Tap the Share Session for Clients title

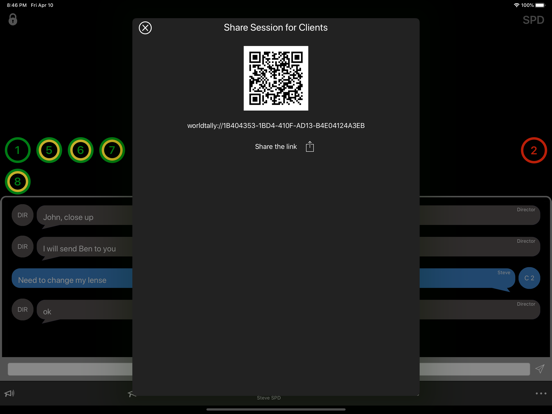276,27
